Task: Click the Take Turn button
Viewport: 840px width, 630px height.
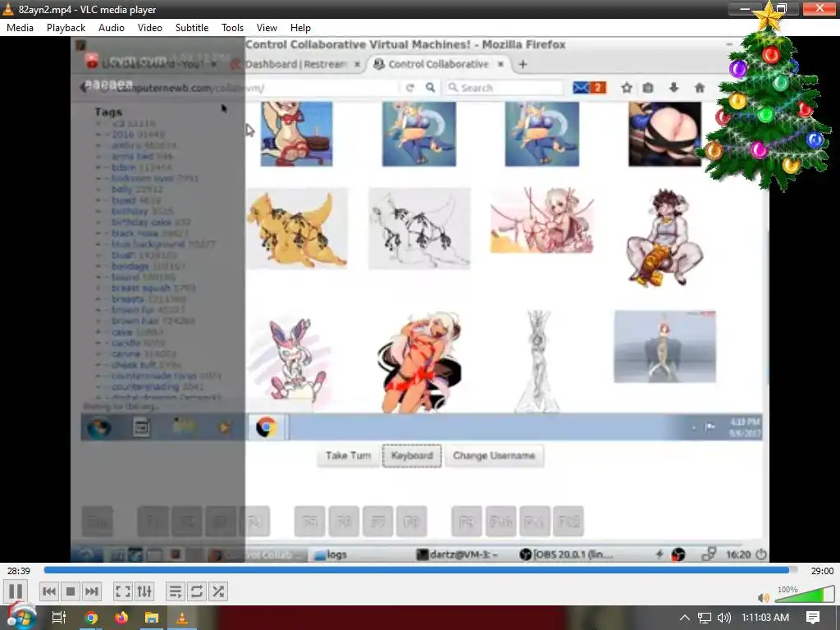Action: click(x=348, y=456)
